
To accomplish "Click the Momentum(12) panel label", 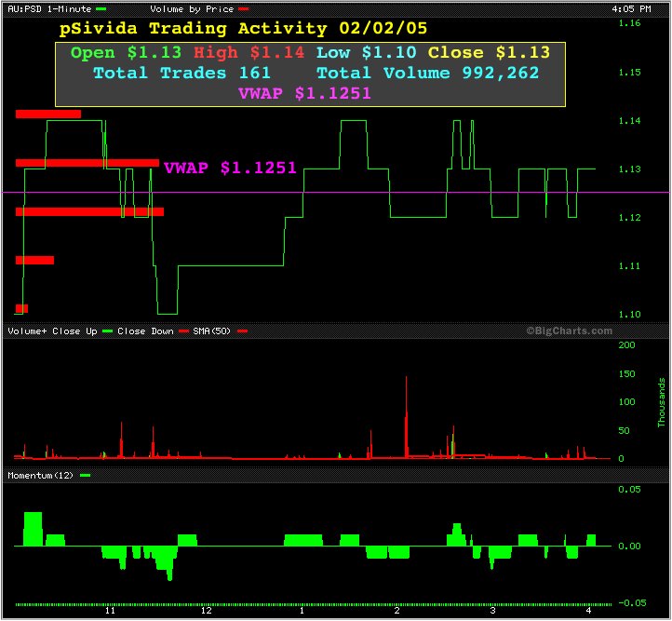I will pos(40,476).
